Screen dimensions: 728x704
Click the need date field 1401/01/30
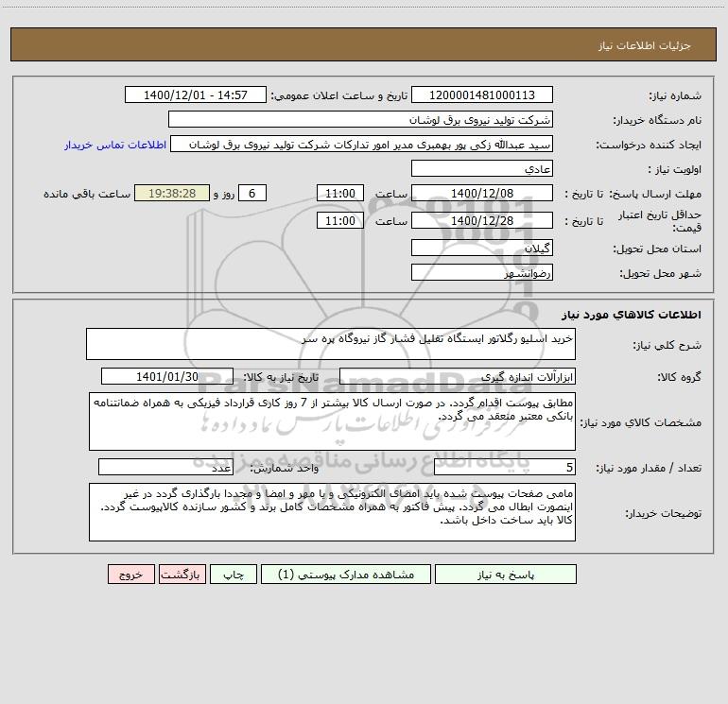coord(167,376)
